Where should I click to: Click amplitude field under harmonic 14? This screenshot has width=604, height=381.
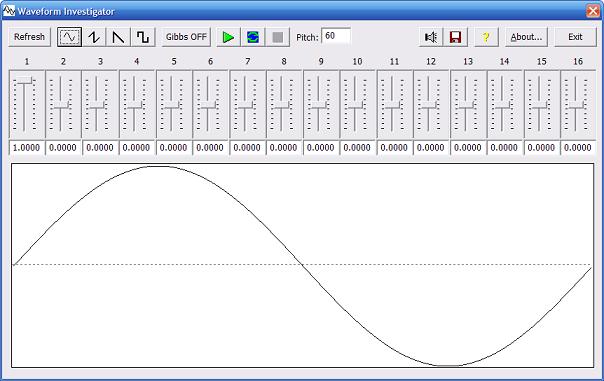pos(504,148)
